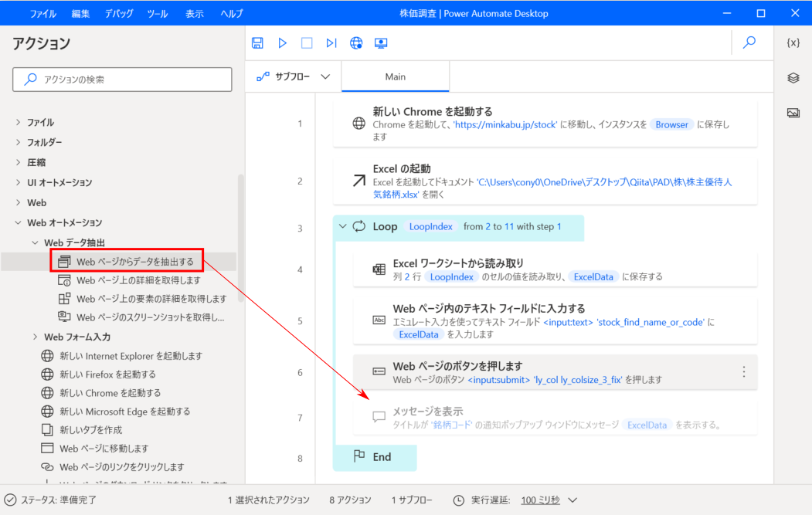Expand the Web action group
The image size is (812, 515).
18,202
